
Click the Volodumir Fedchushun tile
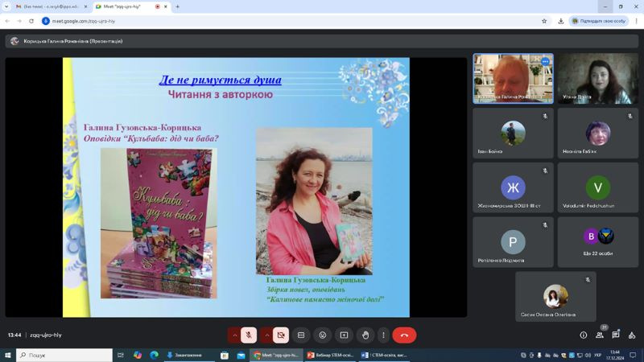(598, 187)
